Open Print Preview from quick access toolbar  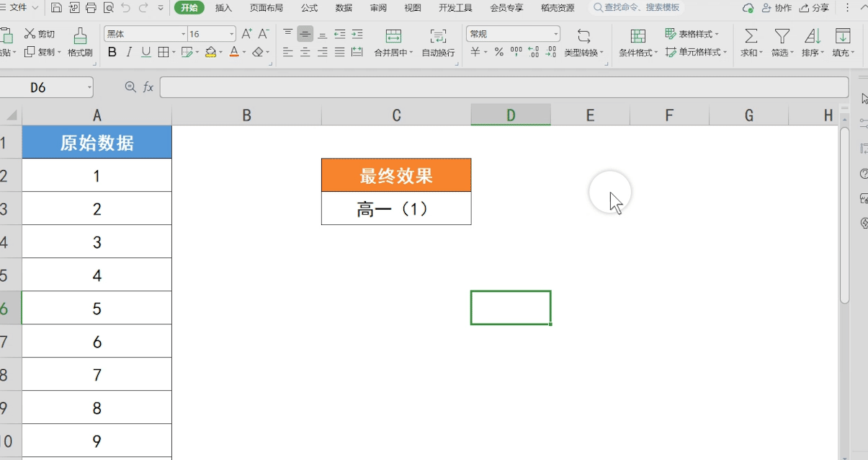(108, 8)
